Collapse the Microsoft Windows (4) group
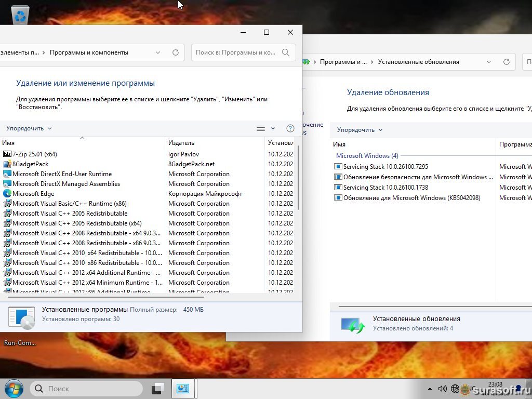 click(x=367, y=156)
